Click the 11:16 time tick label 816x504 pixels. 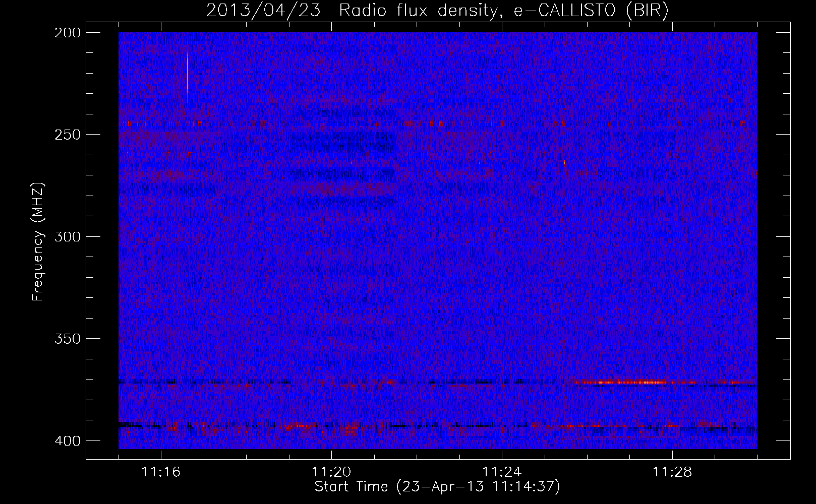[x=161, y=472]
